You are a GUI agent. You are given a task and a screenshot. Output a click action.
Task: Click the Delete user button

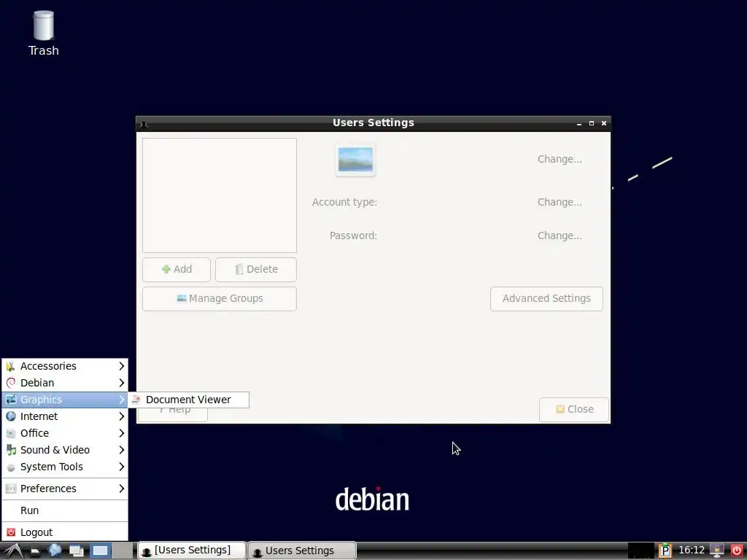click(x=256, y=270)
